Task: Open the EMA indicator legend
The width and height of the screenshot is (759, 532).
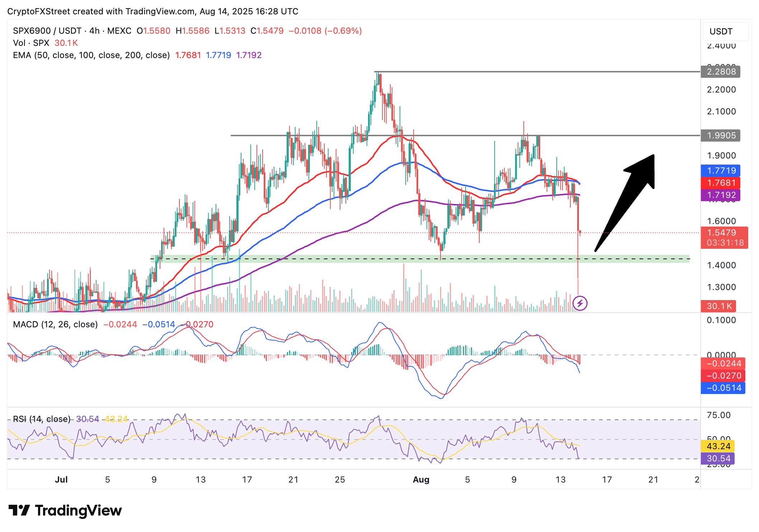Action: point(91,55)
